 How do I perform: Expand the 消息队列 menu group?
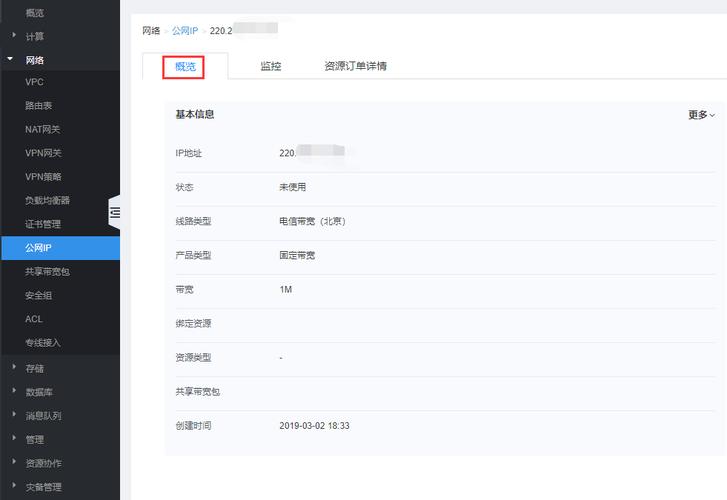[14, 415]
